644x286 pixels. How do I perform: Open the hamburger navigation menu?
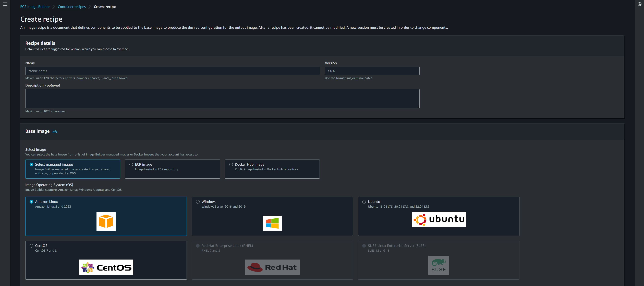coord(5,4)
